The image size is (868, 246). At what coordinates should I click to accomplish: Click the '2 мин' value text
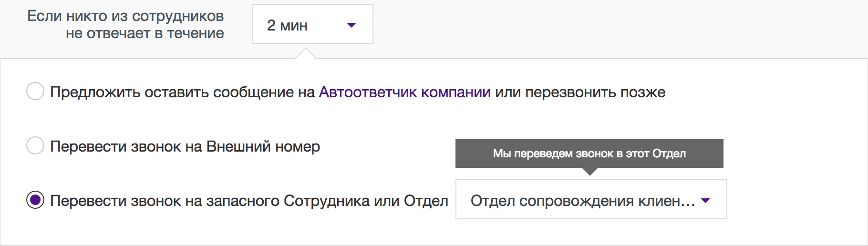click(x=287, y=25)
